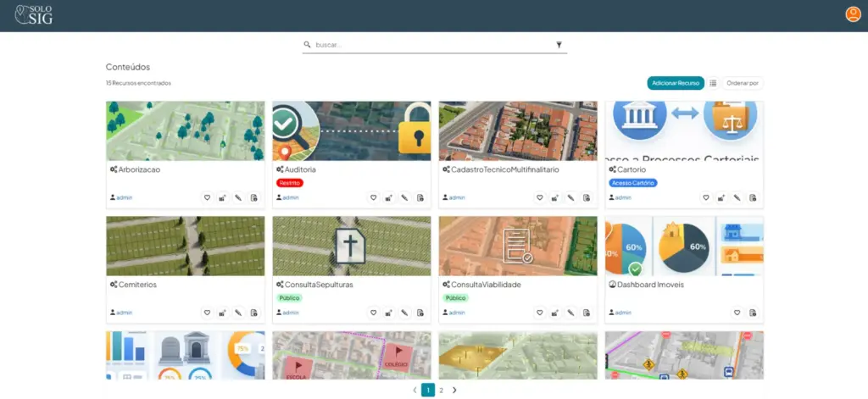This screenshot has height=399, width=868.
Task: Click the red Restrito tag on Auditoria
Action: (x=289, y=183)
